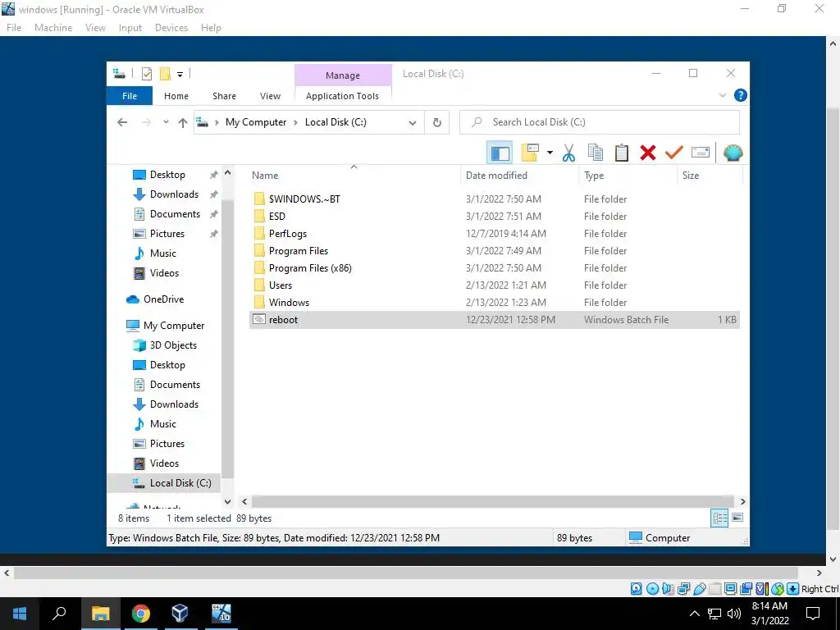Click the VirtualBox display indicator icon
840x630 pixels.
pyautogui.click(x=730, y=589)
